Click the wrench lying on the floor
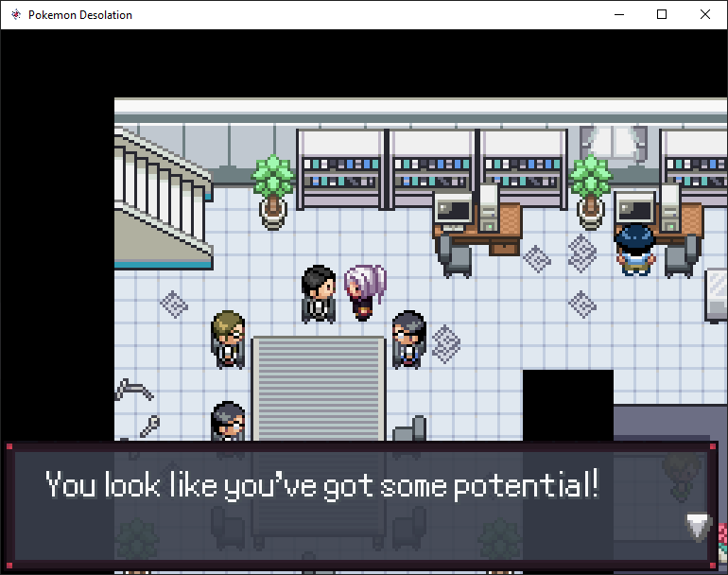This screenshot has height=575, width=728. click(x=150, y=426)
